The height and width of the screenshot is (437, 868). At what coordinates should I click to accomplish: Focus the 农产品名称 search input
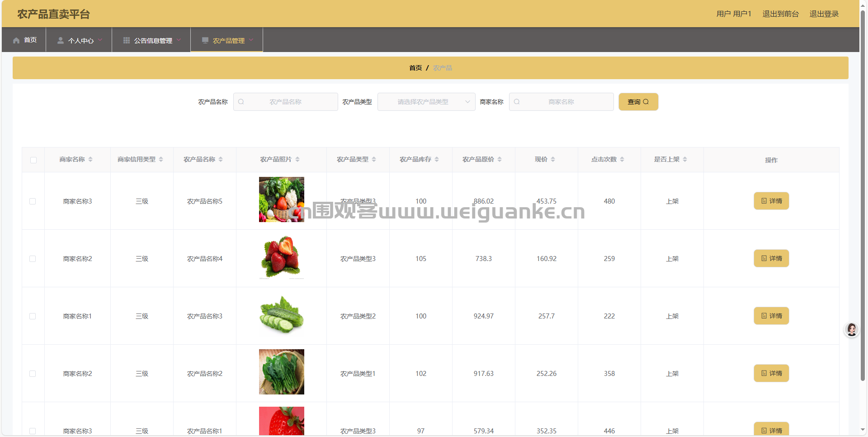[x=286, y=102]
